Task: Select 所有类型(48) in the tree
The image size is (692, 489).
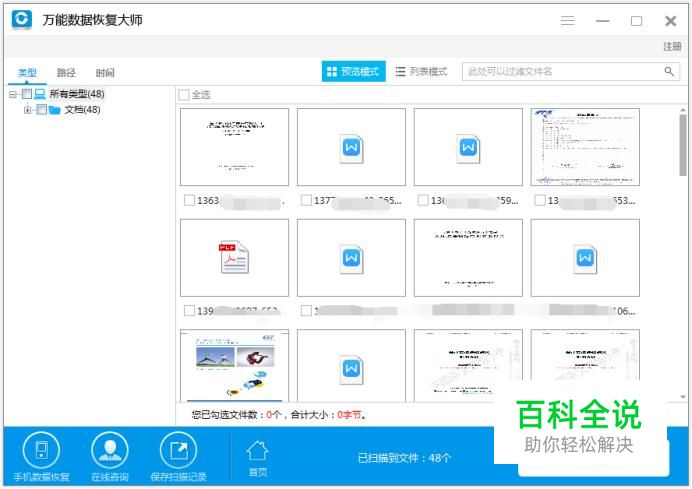Action: [77, 94]
